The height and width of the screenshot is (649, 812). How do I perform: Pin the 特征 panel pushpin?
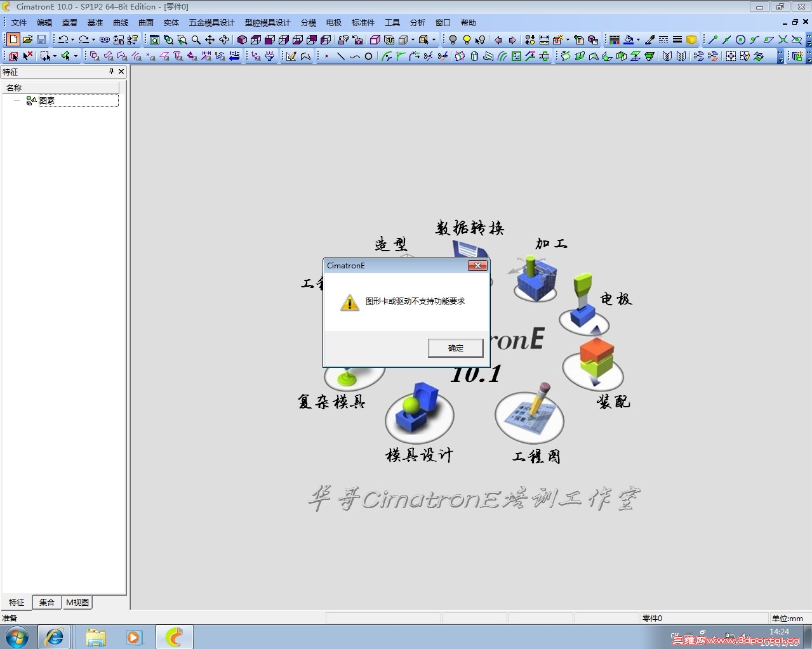(x=111, y=72)
